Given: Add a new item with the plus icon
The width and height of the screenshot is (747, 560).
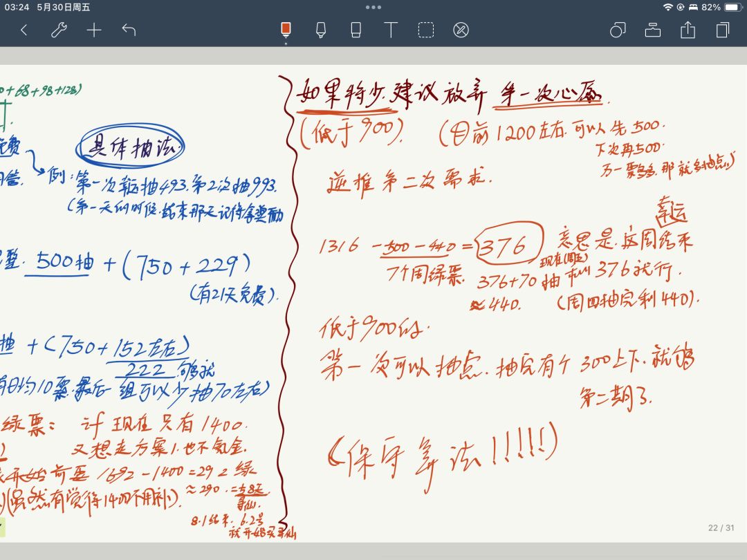Looking at the screenshot, I should [94, 30].
